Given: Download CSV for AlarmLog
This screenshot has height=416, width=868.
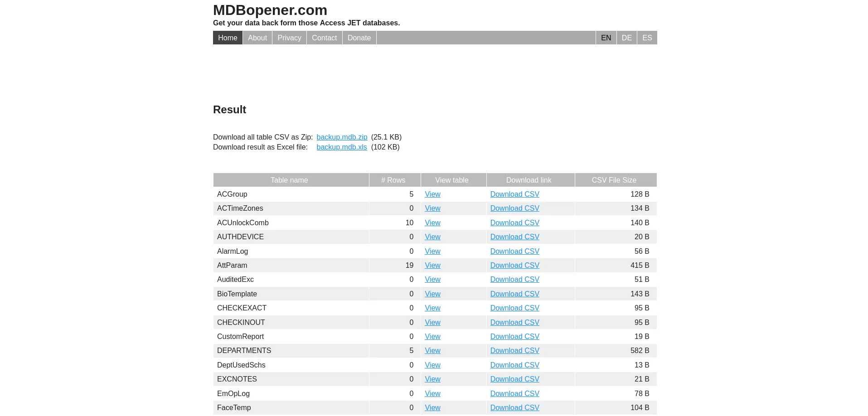Looking at the screenshot, I should click(515, 251).
